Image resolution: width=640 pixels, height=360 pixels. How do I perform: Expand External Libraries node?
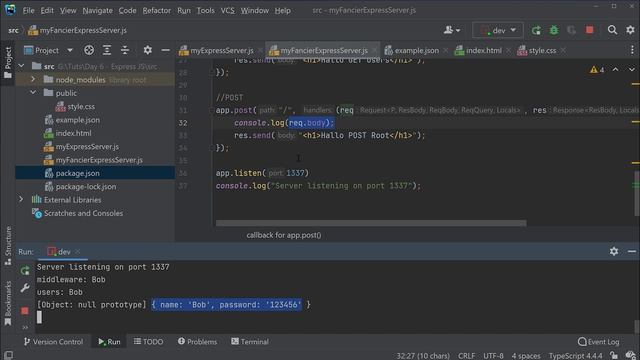pyautogui.click(x=21, y=200)
